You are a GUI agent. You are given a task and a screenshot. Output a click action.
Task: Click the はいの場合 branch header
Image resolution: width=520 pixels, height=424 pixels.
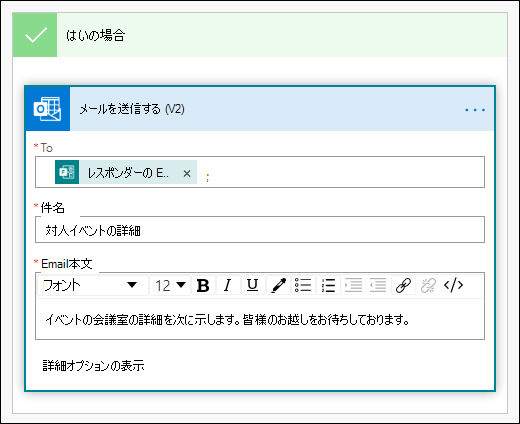pos(260,35)
